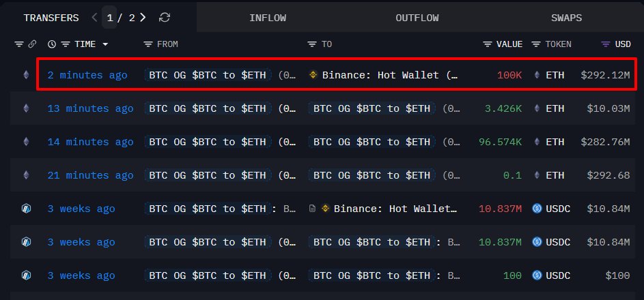Image resolution: width=644 pixels, height=300 pixels.
Task: Click the Arbitrum chain icon on the green 10.837M row
Action: (26, 242)
